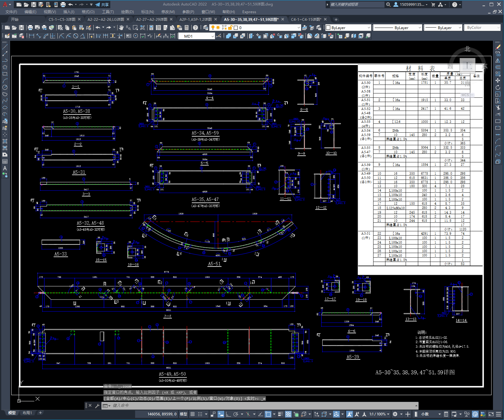The height and width of the screenshot is (420, 504).
Task: Open the 修改(M) menu
Action: (x=168, y=12)
